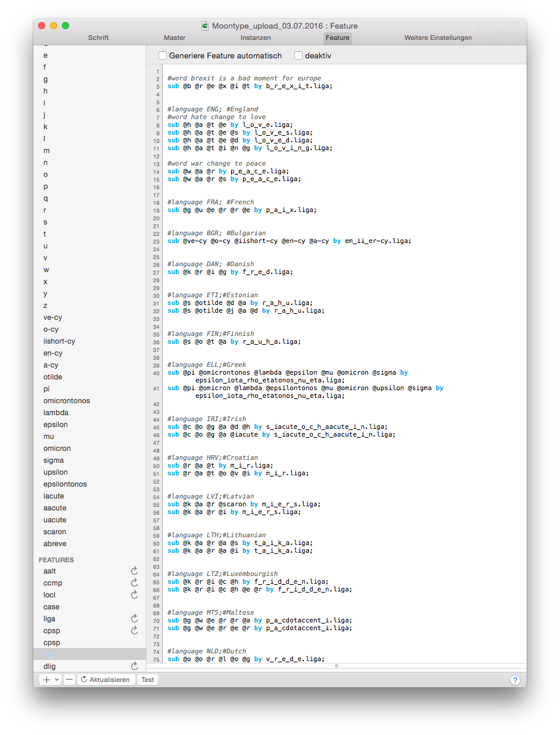Click into the feature code editor on line 3
560x735 pixels.
357,86
